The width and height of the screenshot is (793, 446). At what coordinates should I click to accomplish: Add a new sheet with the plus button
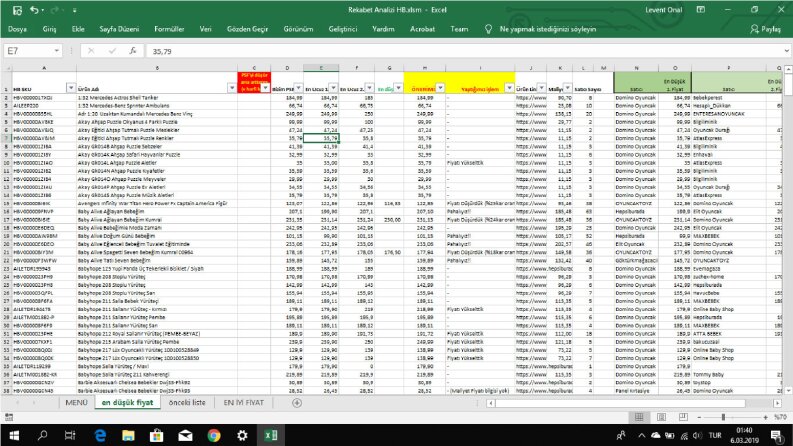pos(297,403)
